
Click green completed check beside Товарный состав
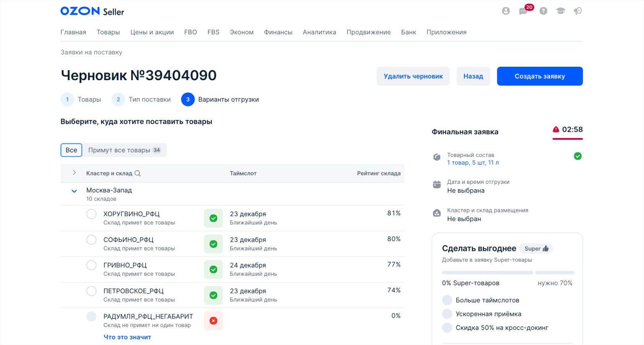coord(578,156)
